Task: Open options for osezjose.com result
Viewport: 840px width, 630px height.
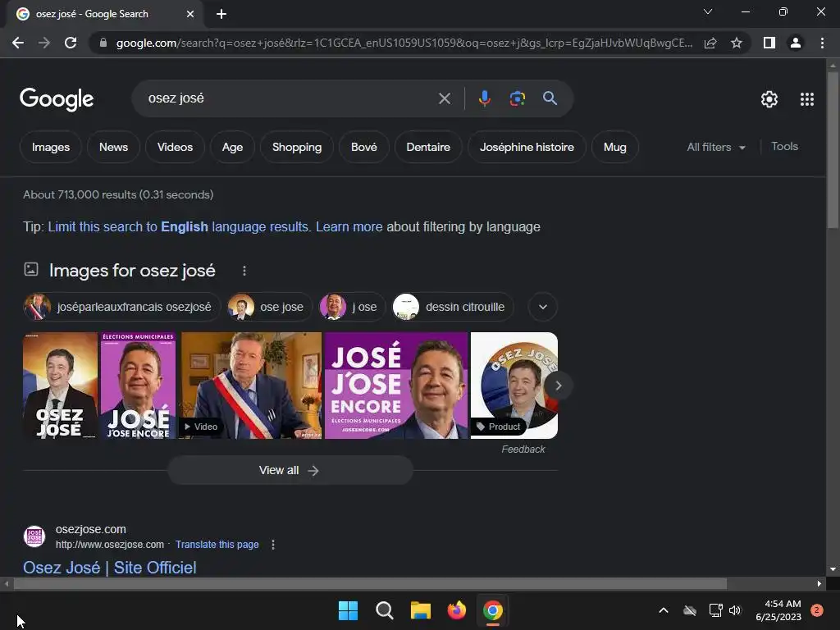Action: pos(273,545)
